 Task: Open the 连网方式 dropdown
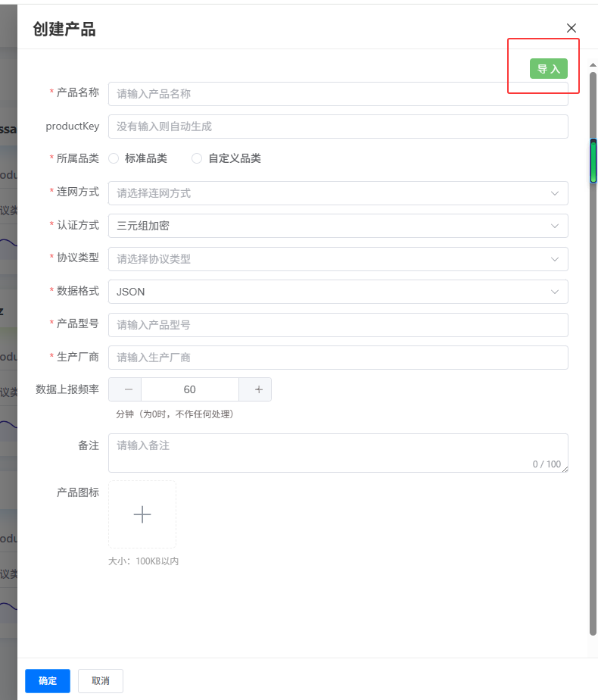[x=338, y=193]
